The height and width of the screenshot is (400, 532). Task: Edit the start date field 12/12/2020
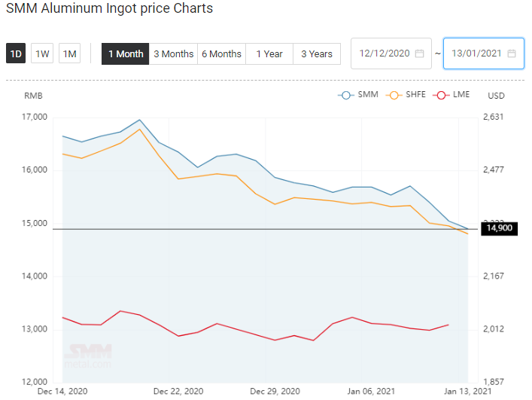click(391, 53)
